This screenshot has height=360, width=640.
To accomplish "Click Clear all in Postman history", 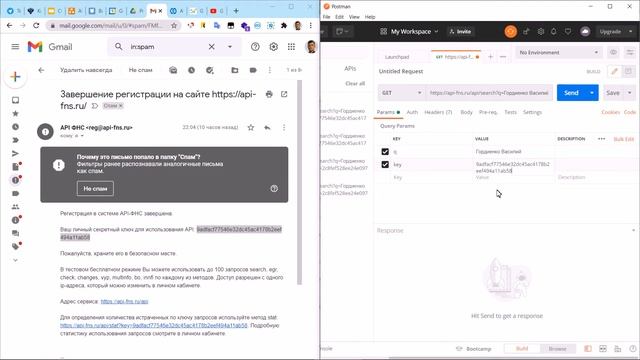I will click(355, 84).
